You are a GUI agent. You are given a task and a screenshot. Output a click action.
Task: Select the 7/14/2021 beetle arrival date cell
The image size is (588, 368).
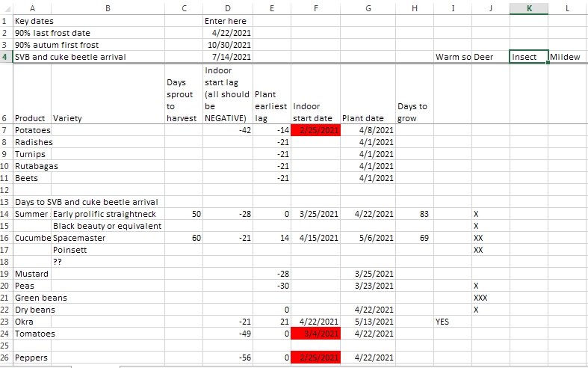tap(228, 57)
